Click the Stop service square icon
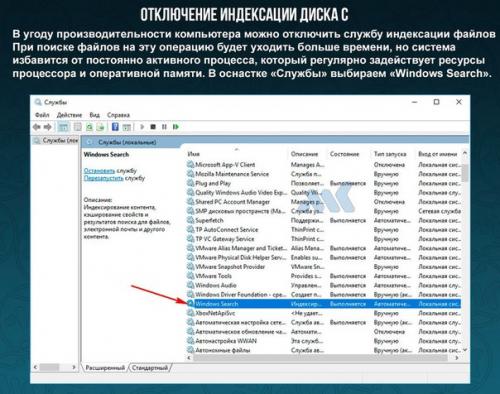This screenshot has height=394, width=500. click(x=153, y=127)
